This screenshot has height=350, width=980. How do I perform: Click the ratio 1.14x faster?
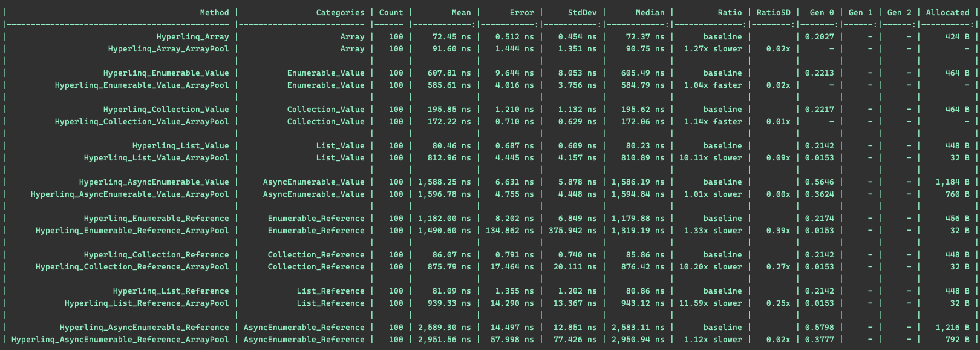(x=713, y=121)
